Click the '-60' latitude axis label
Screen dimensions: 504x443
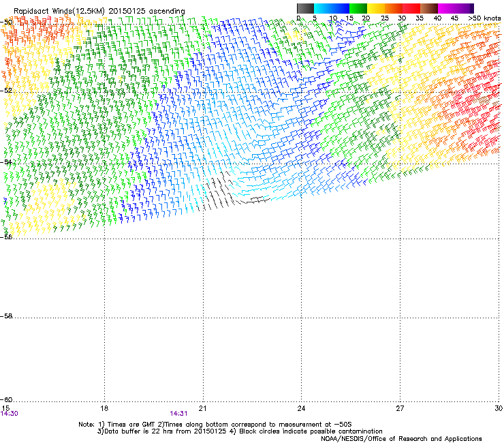click(x=7, y=400)
